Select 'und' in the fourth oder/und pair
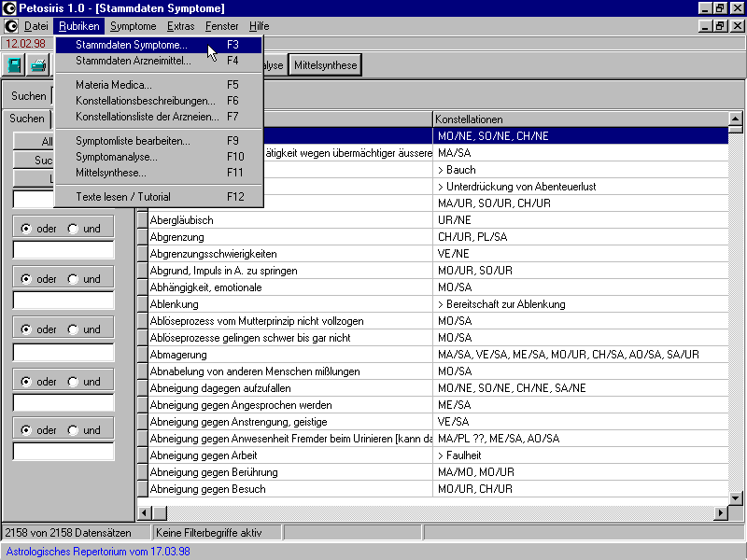 73,382
